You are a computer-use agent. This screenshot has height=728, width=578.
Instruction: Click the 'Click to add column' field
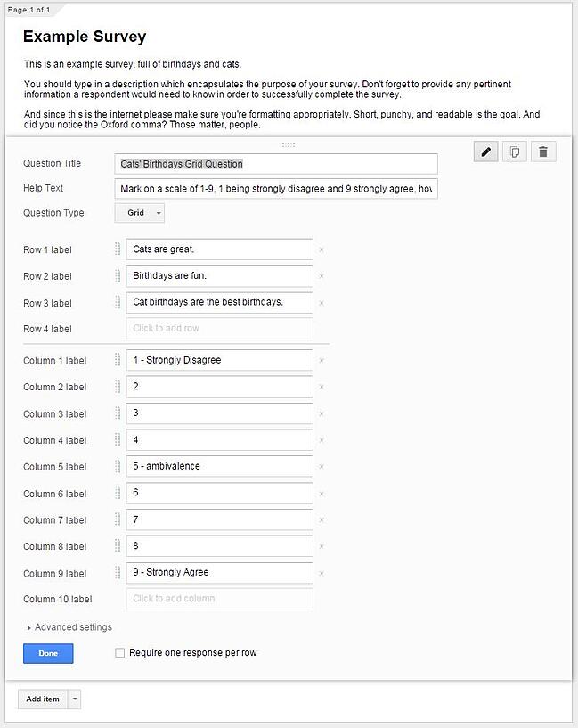click(219, 599)
